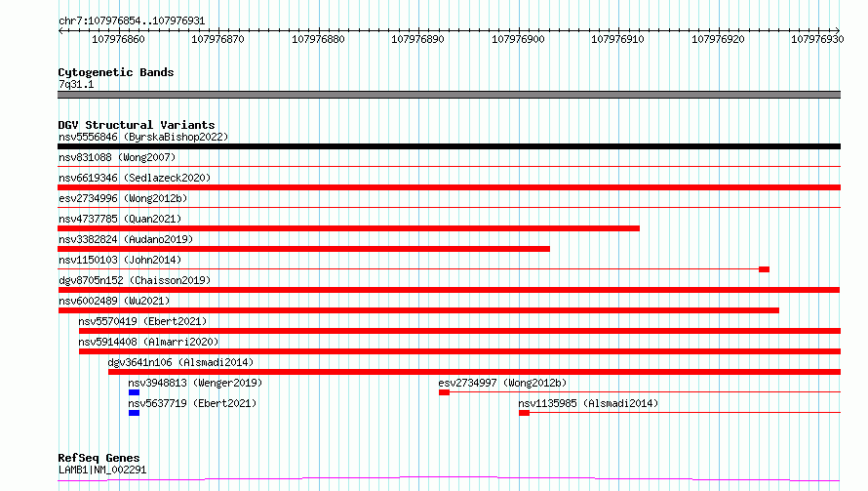Image resolution: width=868 pixels, height=491 pixels.
Task: Select the esv2734997 (Wong2012b) label
Action: point(502,383)
